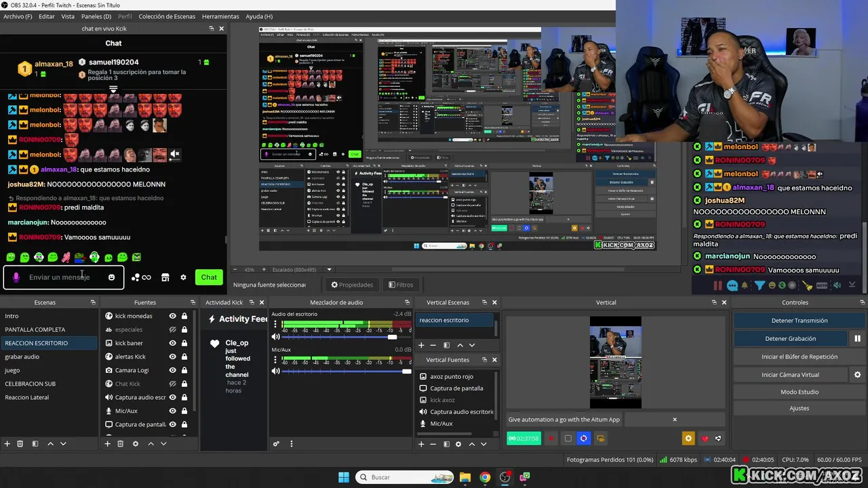This screenshot has width=868, height=488.
Task: Toggle visibility of kick monedas source
Action: (172, 316)
